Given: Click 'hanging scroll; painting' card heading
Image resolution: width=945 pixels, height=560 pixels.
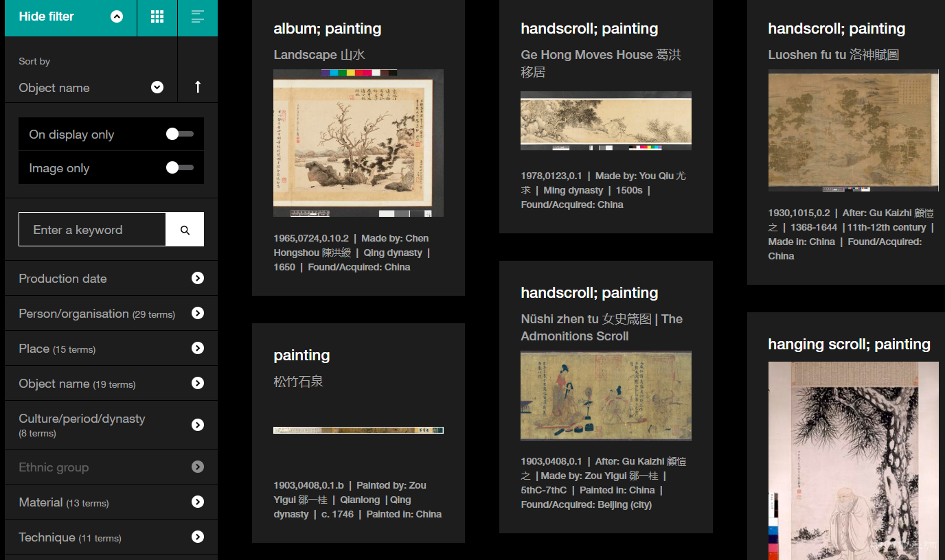Looking at the screenshot, I should 849,345.
